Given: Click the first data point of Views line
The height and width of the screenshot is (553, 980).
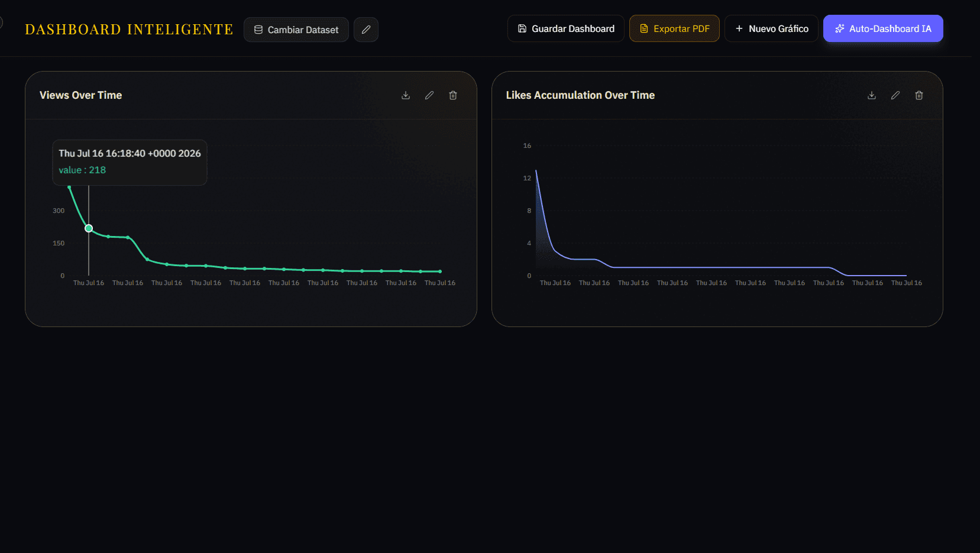Looking at the screenshot, I should point(69,187).
